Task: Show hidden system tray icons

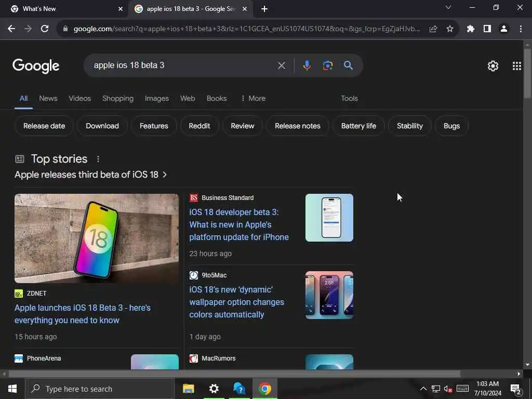Action: (423, 389)
